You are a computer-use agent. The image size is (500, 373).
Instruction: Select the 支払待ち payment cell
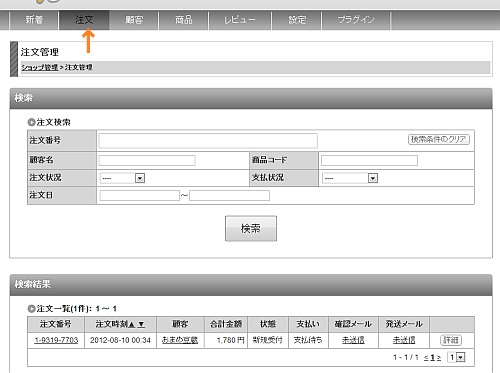click(308, 340)
